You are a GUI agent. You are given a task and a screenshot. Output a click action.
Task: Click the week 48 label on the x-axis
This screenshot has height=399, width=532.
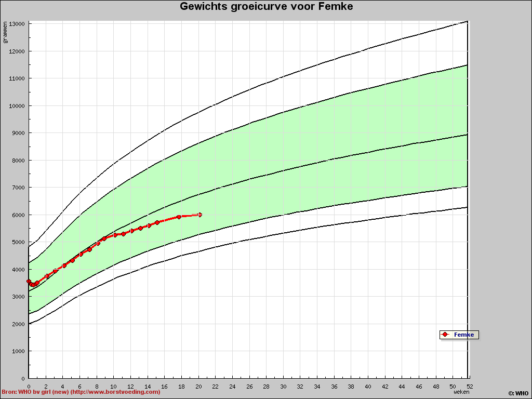436,387
